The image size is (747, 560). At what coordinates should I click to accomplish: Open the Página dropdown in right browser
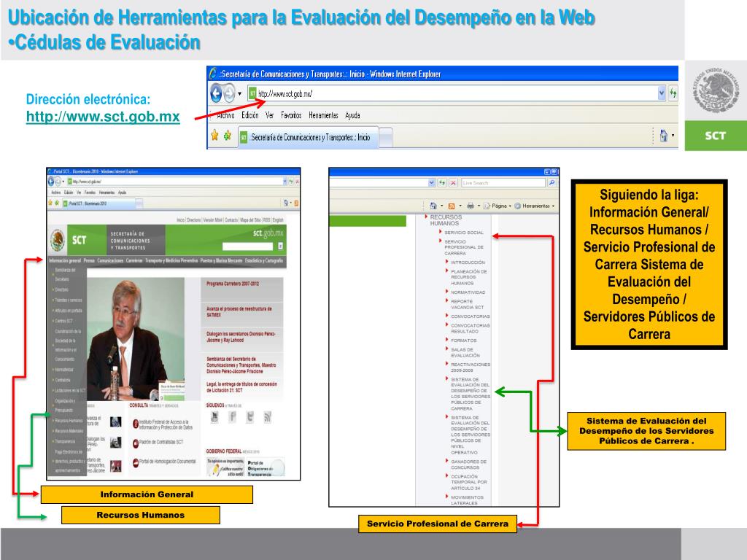pyautogui.click(x=497, y=206)
